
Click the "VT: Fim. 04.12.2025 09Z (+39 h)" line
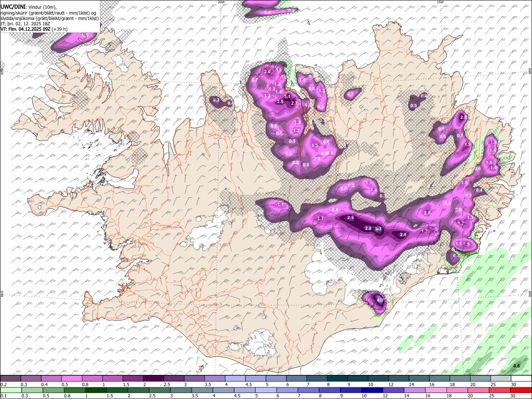point(34,30)
